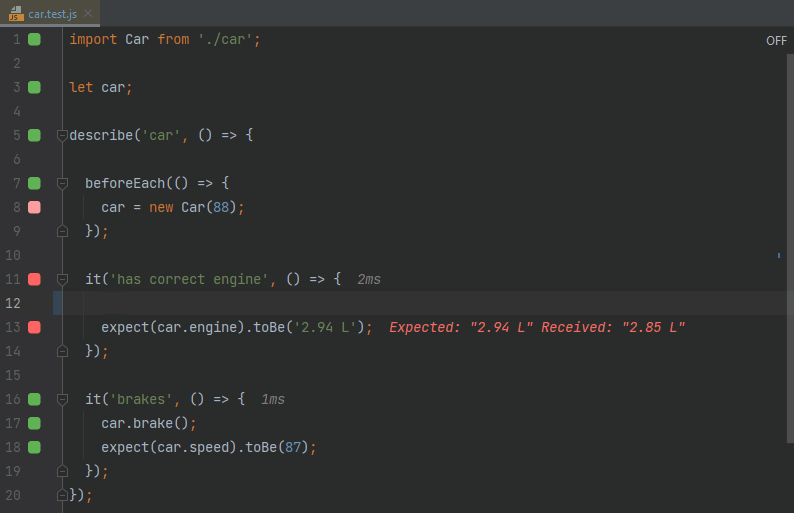Click the Expected/Received inline error message

536,327
